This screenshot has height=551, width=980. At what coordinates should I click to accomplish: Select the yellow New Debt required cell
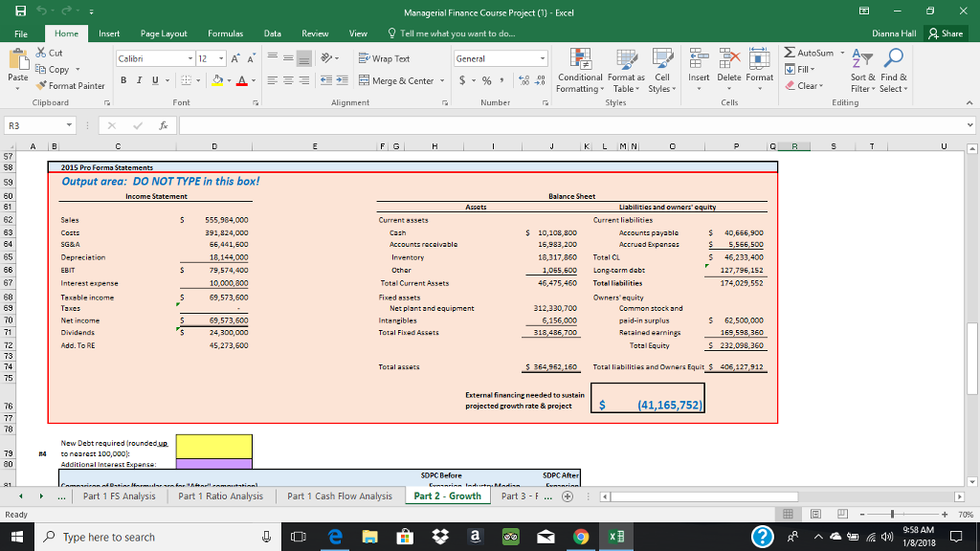(214, 447)
